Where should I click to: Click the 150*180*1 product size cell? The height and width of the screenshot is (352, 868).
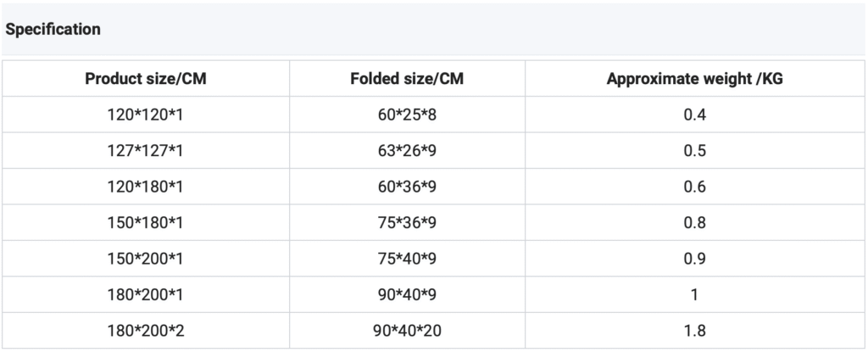click(146, 223)
